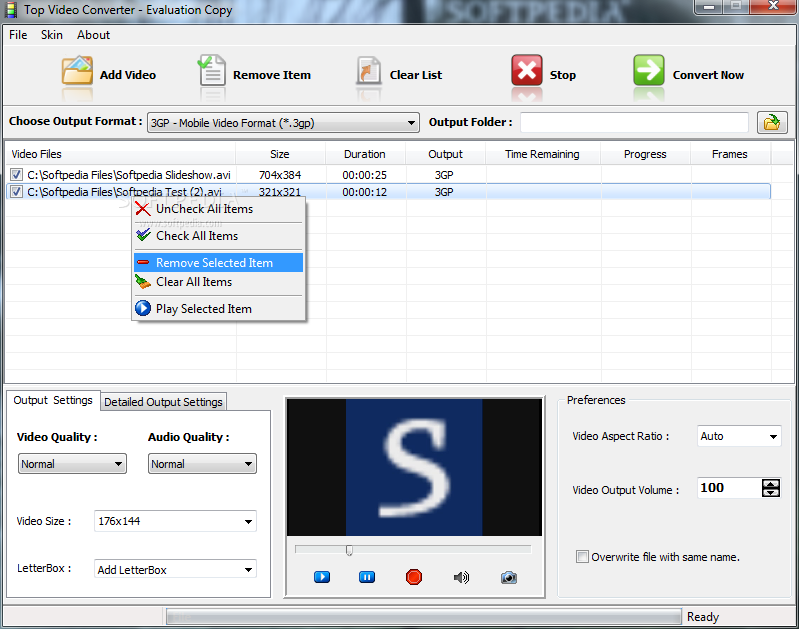Choose Remove Selected Item from context menu

[219, 263]
